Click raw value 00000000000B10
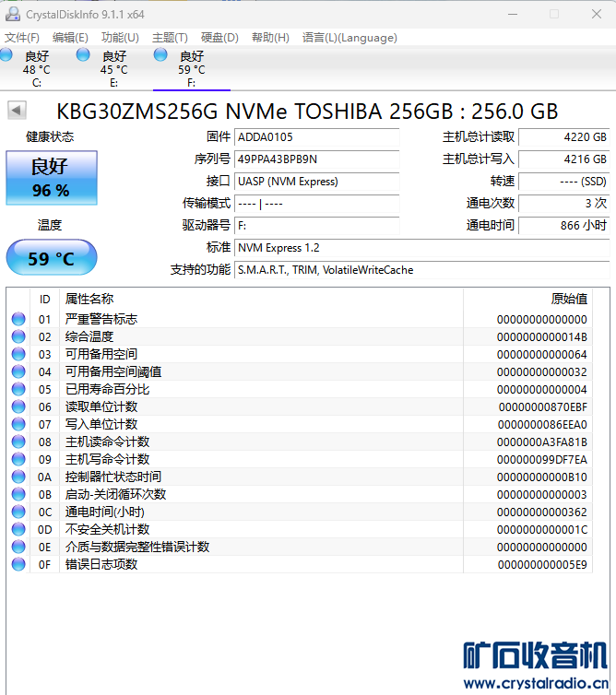The height and width of the screenshot is (695, 616). tap(542, 477)
